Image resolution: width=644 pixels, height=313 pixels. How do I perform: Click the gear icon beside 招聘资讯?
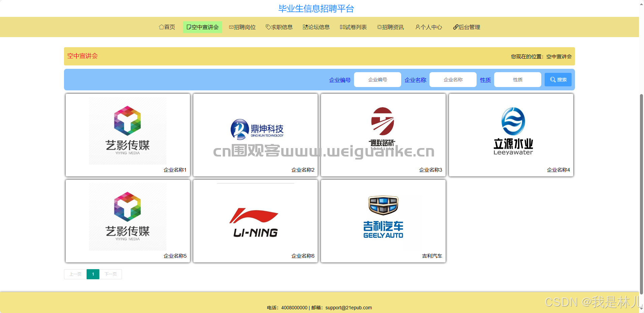click(380, 27)
